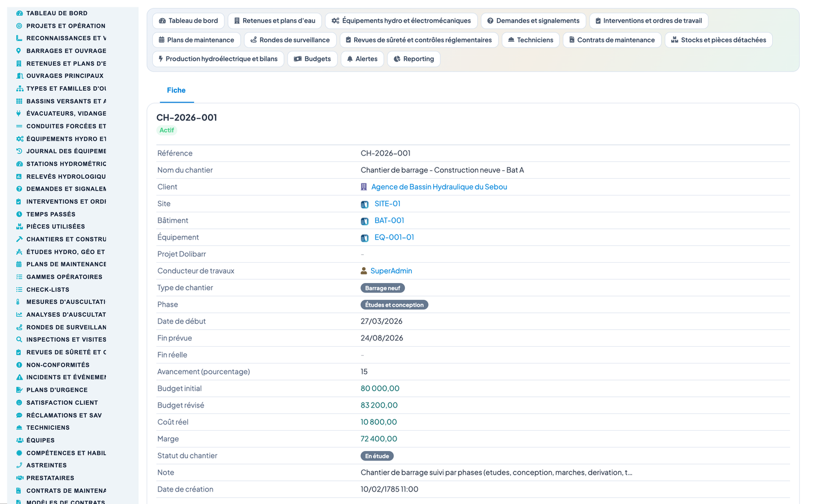
Task: Click the Compétences et habilitations badge icon
Action: click(19, 453)
